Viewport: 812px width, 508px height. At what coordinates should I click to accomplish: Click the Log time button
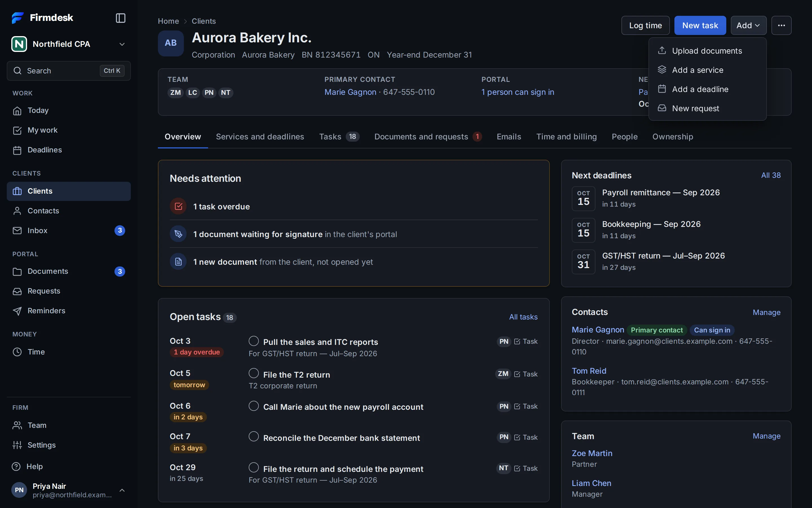point(645,25)
